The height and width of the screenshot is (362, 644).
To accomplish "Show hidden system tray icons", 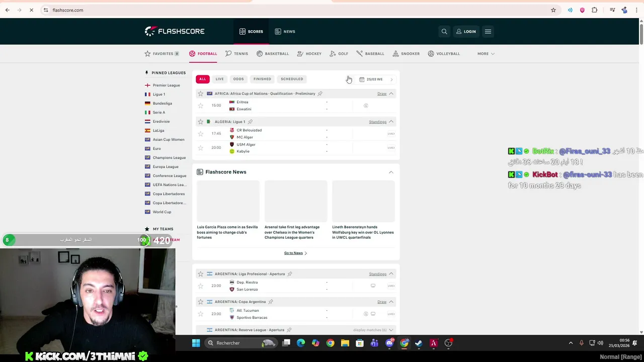I will tap(571, 343).
